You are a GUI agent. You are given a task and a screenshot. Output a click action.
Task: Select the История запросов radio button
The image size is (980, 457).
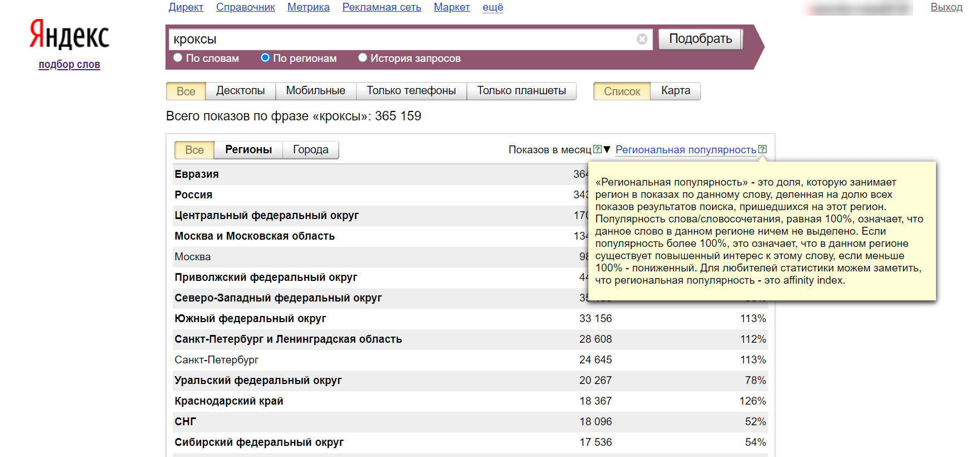(x=363, y=57)
